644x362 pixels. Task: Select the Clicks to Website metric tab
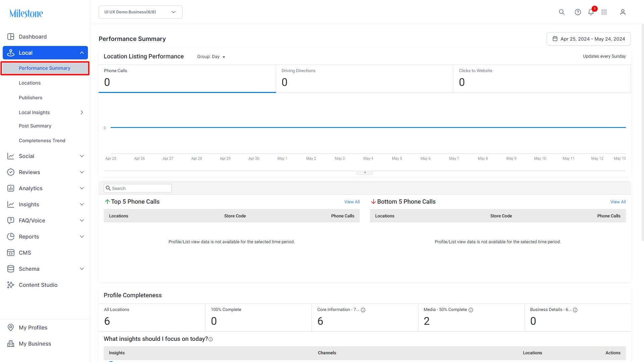pos(542,79)
